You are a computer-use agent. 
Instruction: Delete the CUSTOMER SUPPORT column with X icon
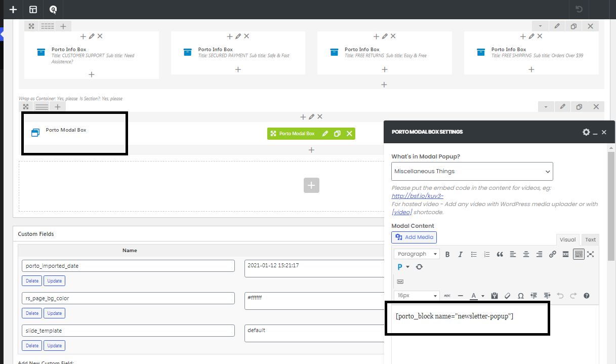pyautogui.click(x=100, y=36)
